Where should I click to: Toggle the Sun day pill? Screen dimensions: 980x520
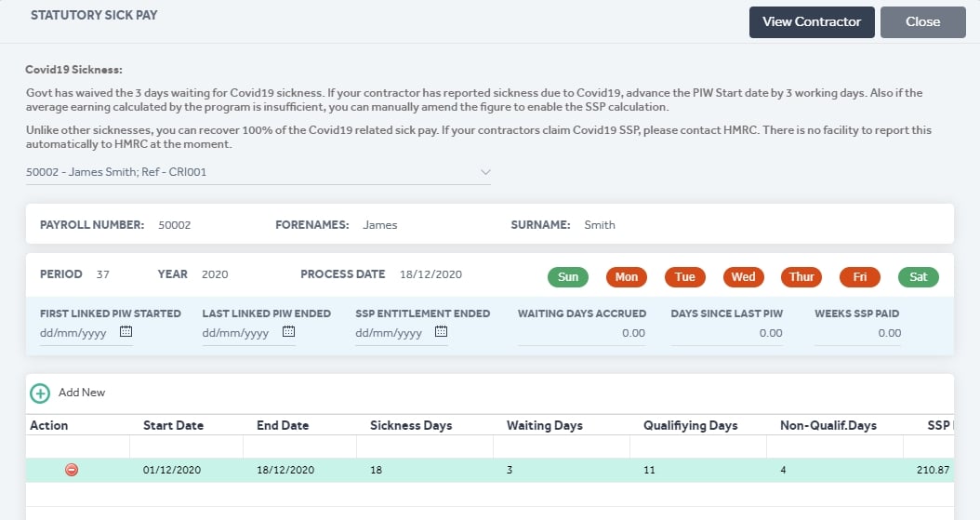pyautogui.click(x=567, y=277)
